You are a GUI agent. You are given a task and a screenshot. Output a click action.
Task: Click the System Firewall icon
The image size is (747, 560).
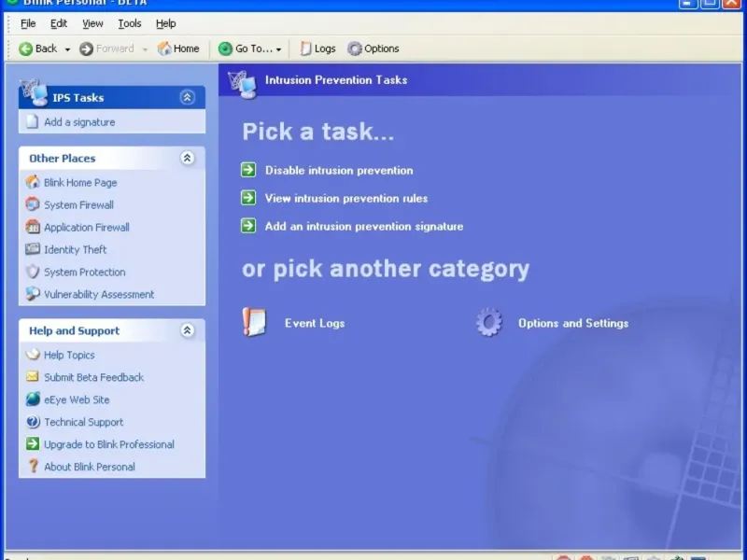tap(33, 204)
